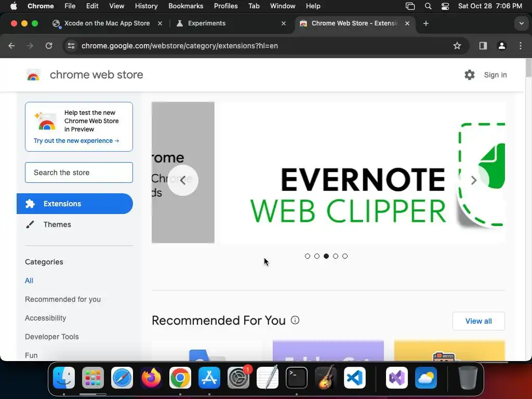Close the Experiments tab
The width and height of the screenshot is (532, 399).
point(284,23)
